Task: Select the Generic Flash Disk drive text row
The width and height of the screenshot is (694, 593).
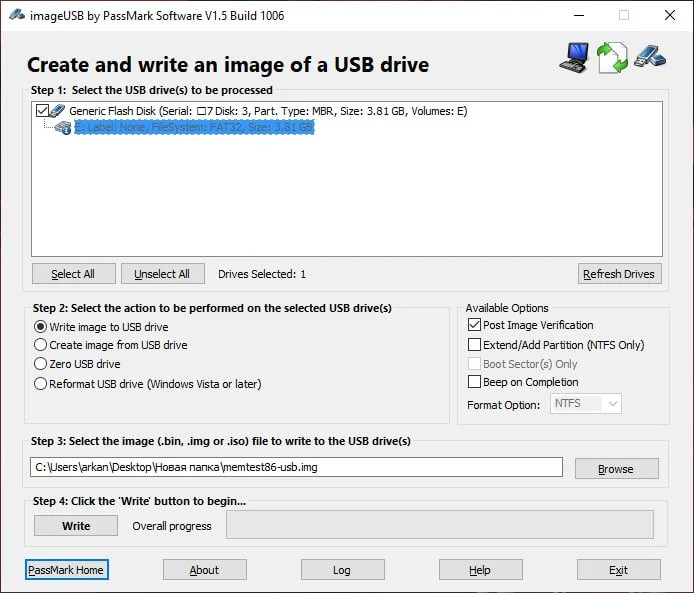Action: pos(268,111)
